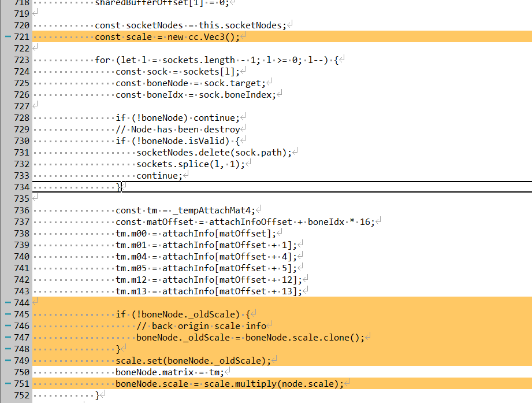
Task: Click 'const socketNodes = this.socketNodes;' line
Action: (191, 25)
